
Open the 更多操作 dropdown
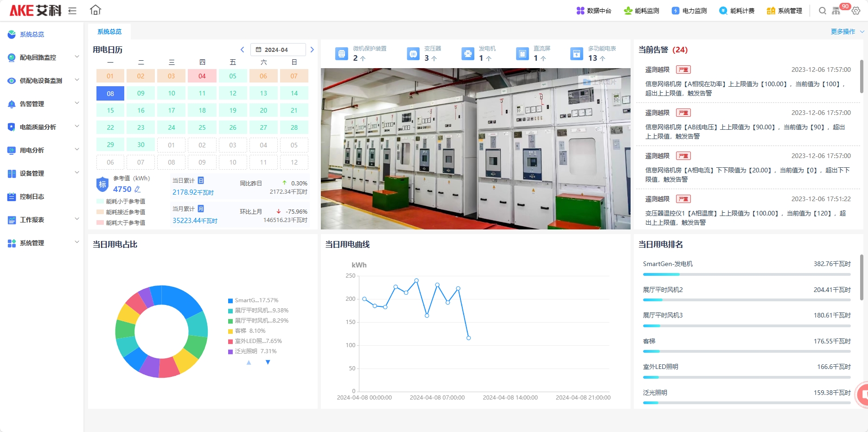tap(847, 32)
